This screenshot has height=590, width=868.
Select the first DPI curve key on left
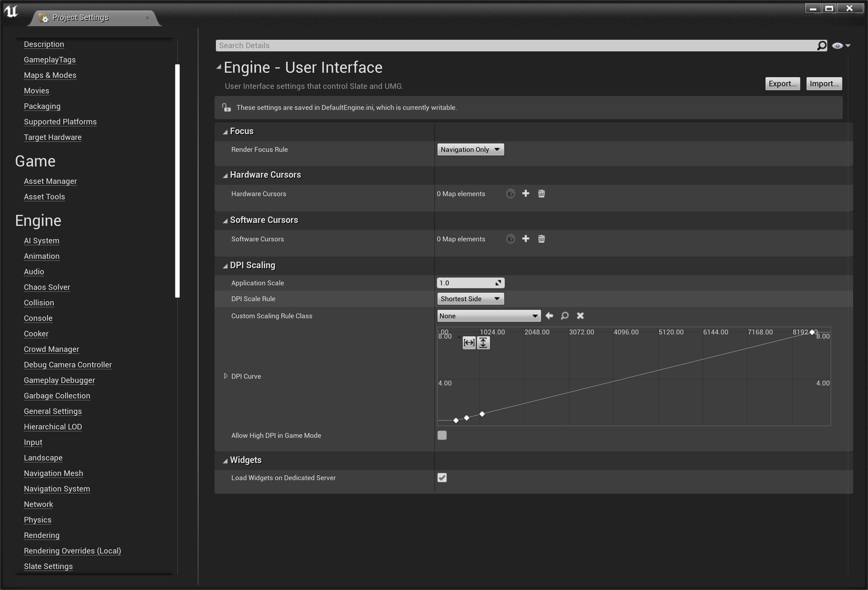[x=456, y=421]
